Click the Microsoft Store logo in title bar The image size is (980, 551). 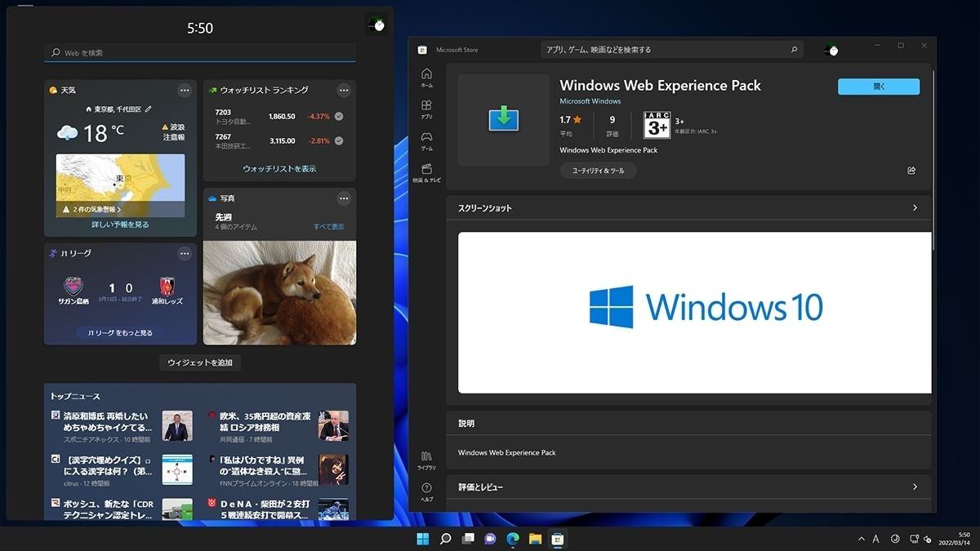click(x=422, y=50)
